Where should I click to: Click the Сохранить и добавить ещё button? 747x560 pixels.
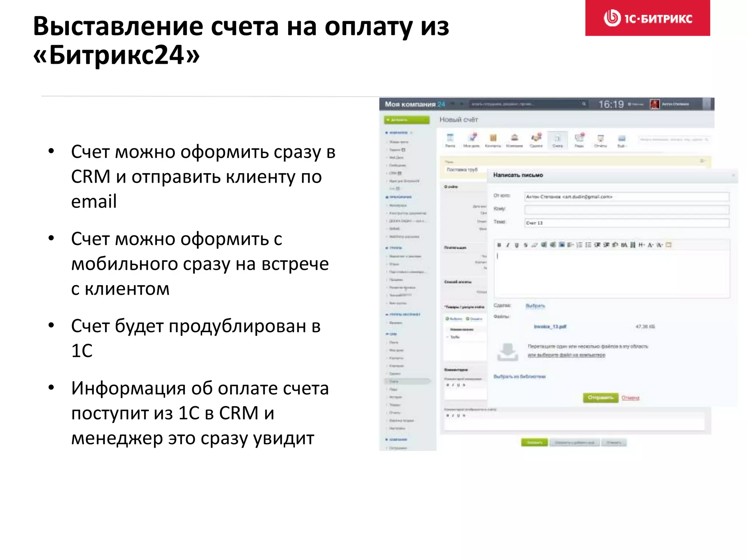574,443
